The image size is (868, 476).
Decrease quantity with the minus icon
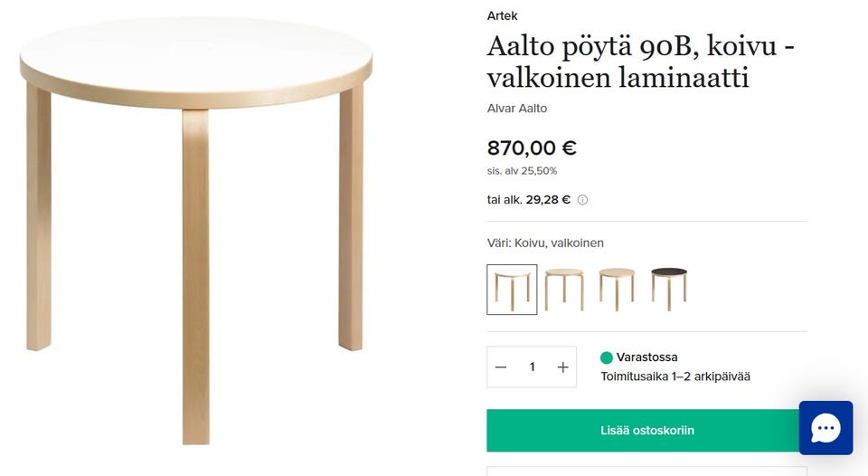(501, 367)
